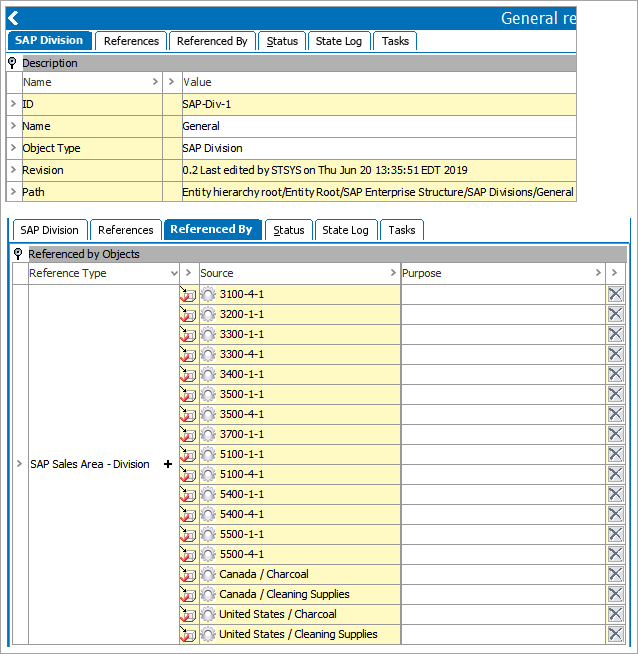Open the upper Referenced By tab
Viewport: 638px width, 654px height.
click(x=212, y=41)
